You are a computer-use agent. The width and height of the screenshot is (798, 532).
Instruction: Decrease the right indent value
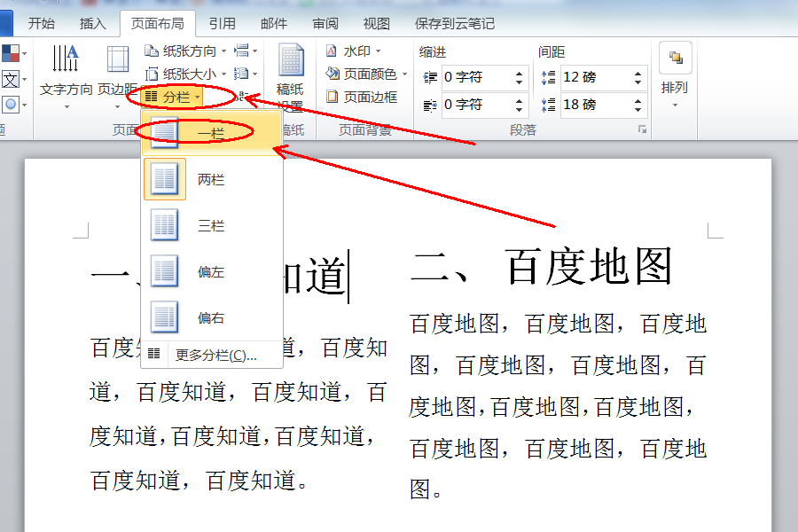coord(519,109)
